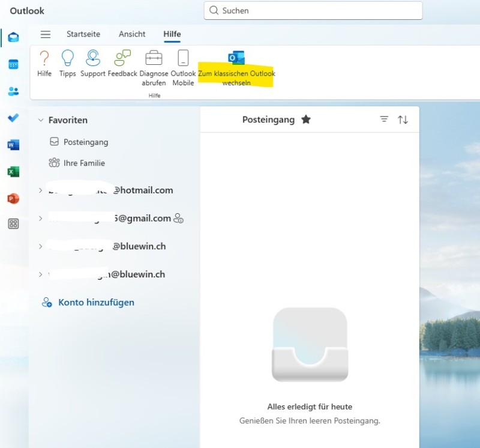Open the People contacts icon in sidebar
Viewport: 480px width, 448px height.
coord(13,91)
